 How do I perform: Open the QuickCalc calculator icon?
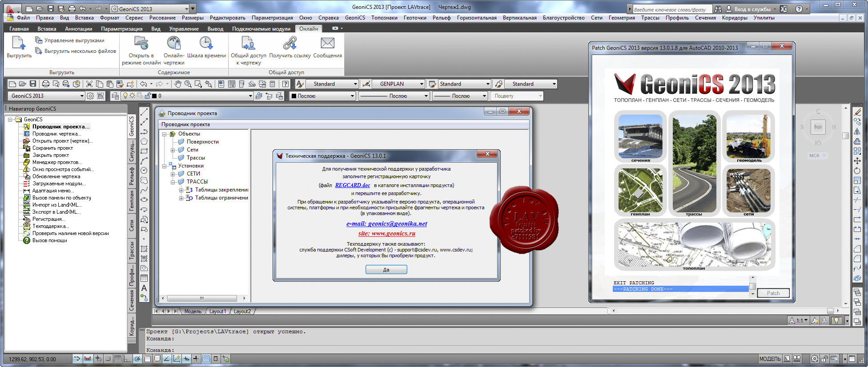273,84
